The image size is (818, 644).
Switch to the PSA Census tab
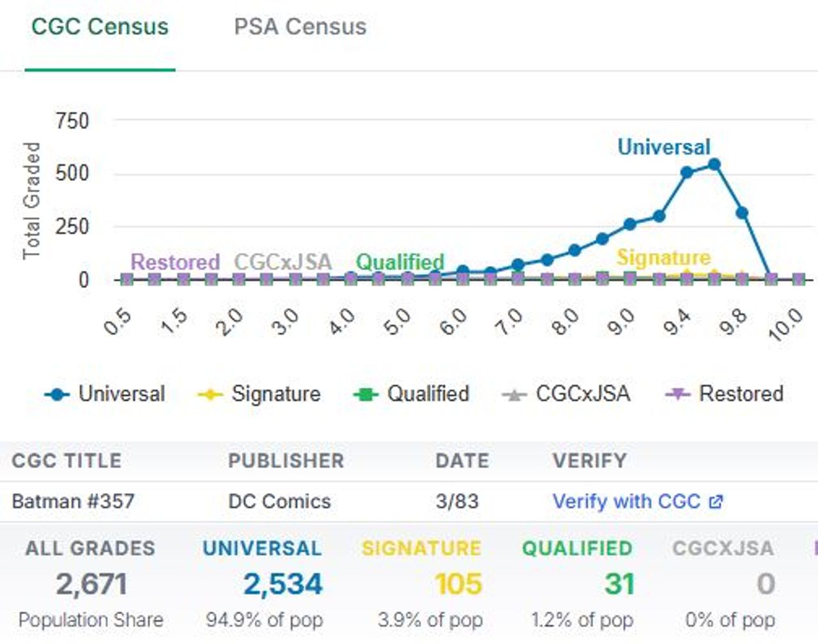tap(300, 27)
